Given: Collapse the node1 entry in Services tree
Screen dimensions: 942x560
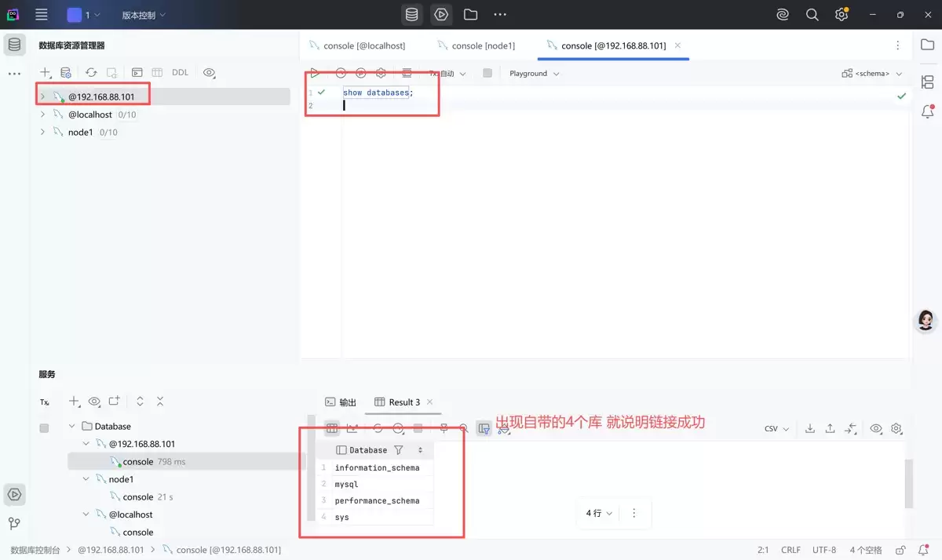Looking at the screenshot, I should point(86,479).
